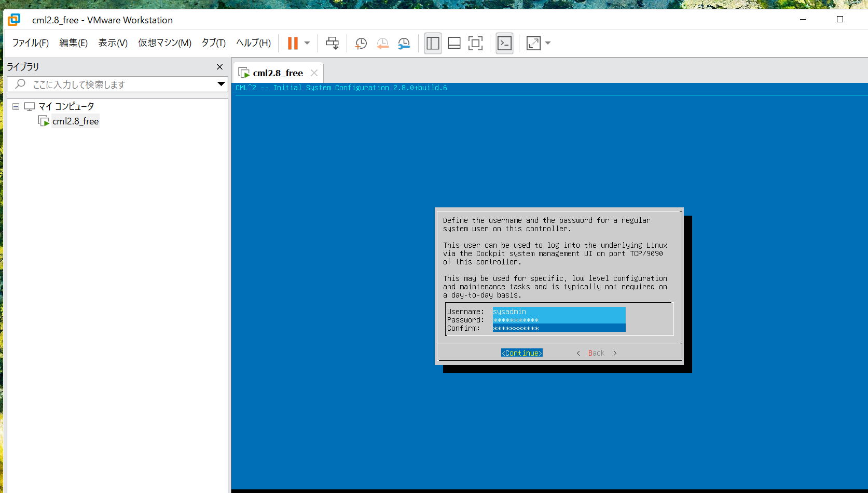Suspend the VM with the pause icon
868x493 pixels.
pyautogui.click(x=293, y=43)
